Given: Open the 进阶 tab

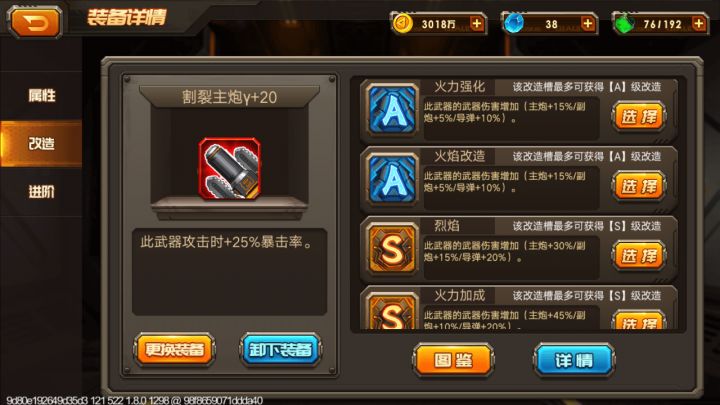Looking at the screenshot, I should [x=41, y=191].
